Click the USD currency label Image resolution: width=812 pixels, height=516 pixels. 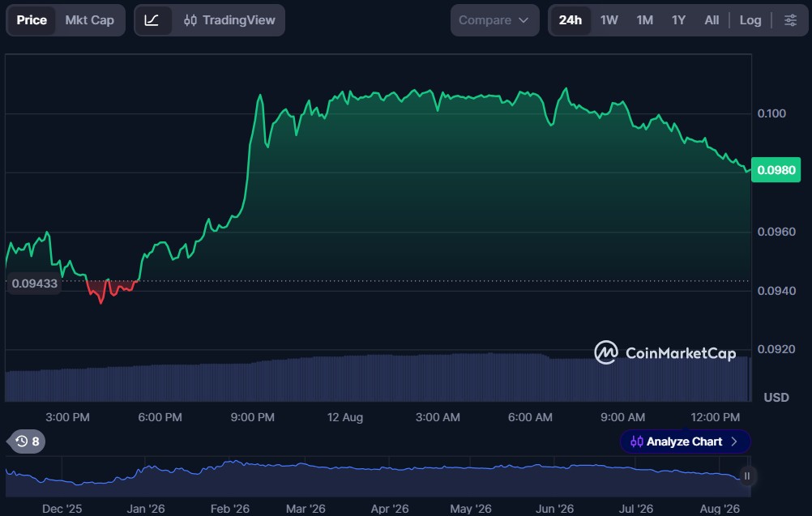[x=776, y=398]
